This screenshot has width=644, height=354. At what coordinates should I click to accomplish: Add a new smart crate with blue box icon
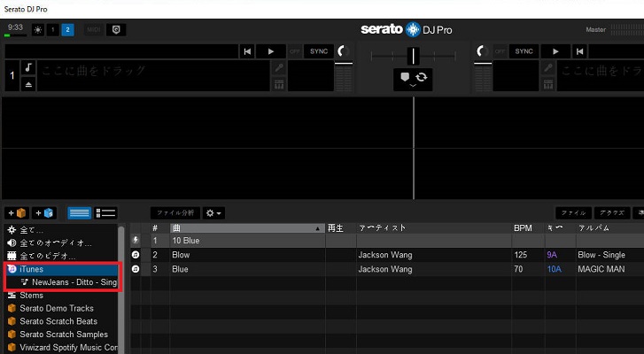pyautogui.click(x=44, y=213)
